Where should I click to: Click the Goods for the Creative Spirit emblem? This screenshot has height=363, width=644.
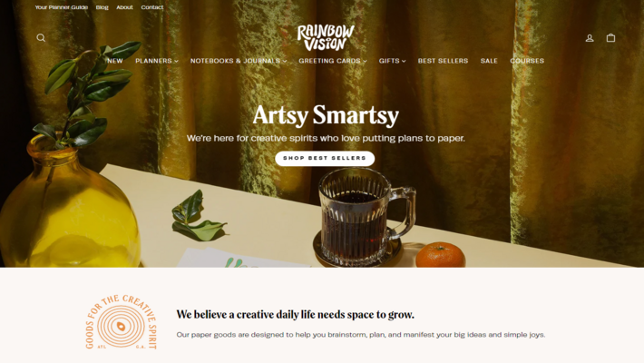122,322
